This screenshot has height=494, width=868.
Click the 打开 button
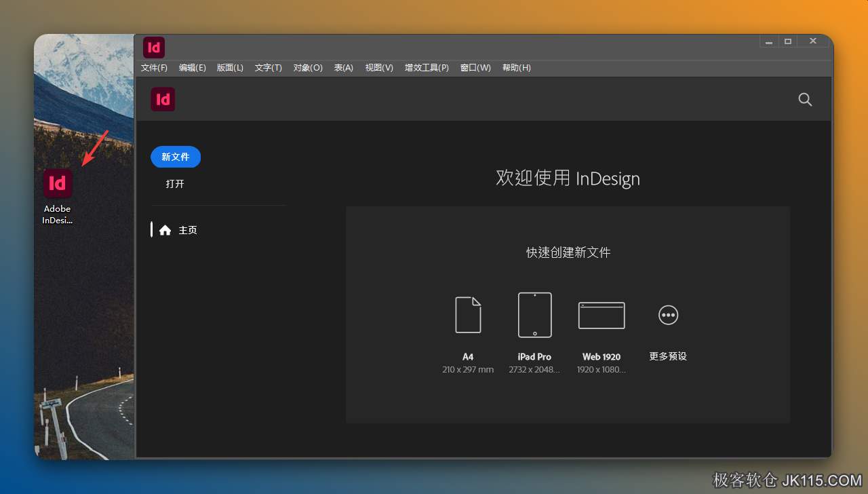(175, 184)
